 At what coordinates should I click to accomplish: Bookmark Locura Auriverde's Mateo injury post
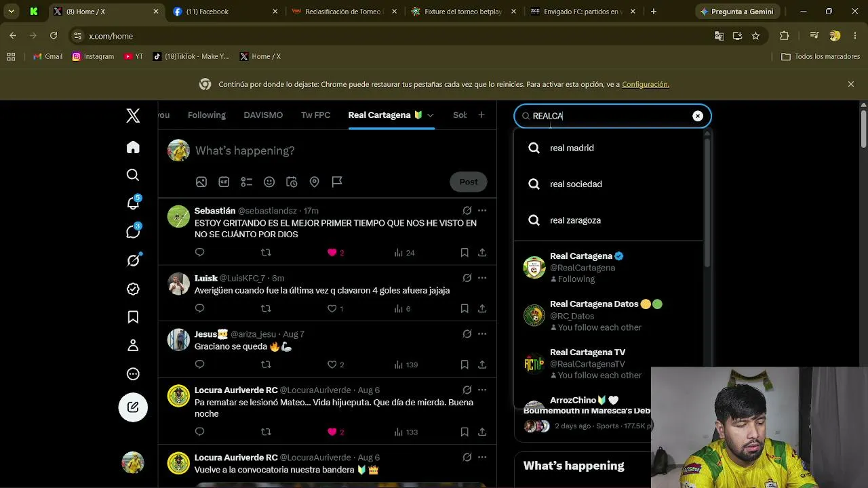(465, 432)
